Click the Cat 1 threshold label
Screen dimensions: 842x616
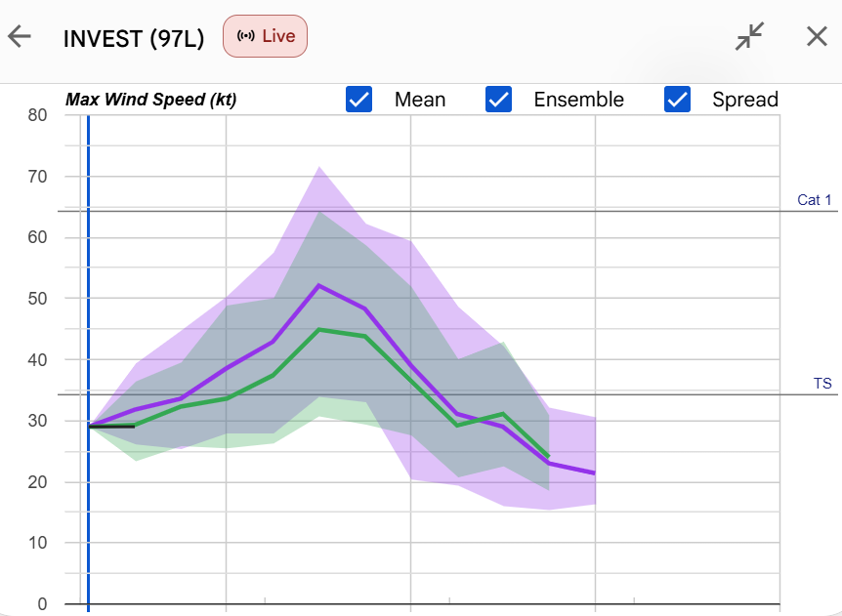[814, 200]
